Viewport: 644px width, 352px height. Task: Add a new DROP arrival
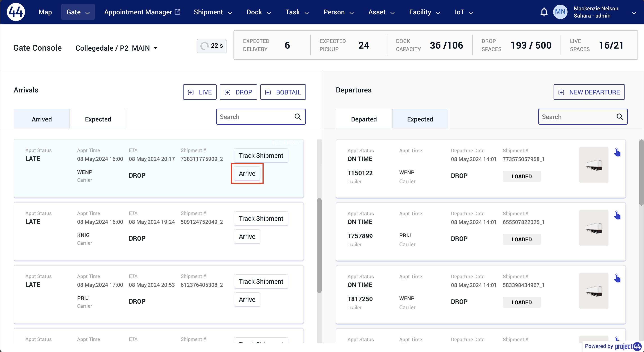tap(238, 92)
